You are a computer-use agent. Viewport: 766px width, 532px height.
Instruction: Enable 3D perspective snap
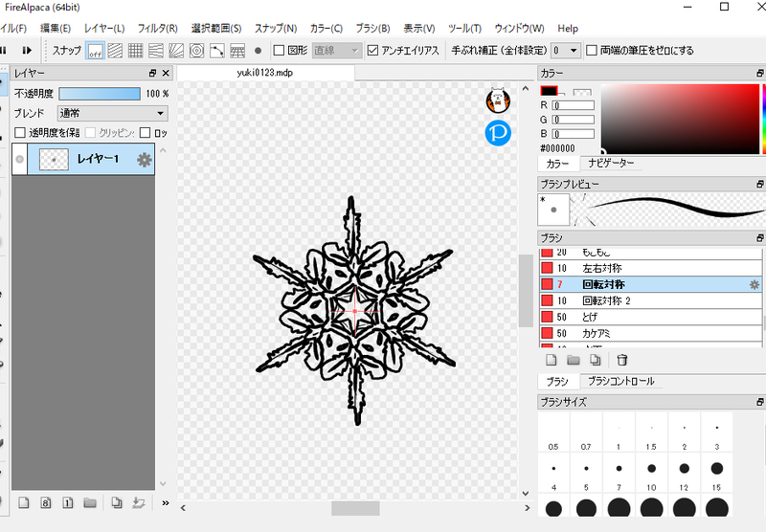(237, 51)
